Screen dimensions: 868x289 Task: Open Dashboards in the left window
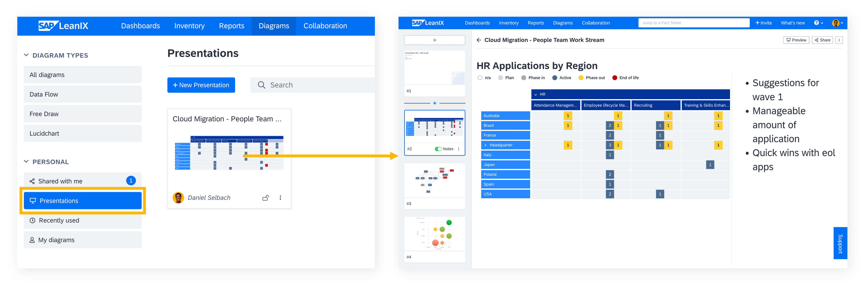coord(141,26)
